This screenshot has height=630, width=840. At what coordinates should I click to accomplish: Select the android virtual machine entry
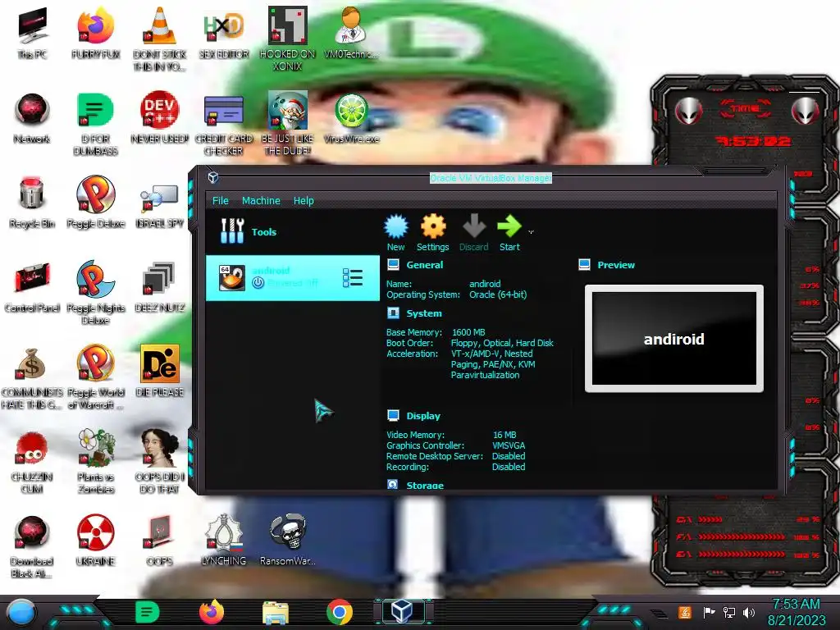[293, 278]
